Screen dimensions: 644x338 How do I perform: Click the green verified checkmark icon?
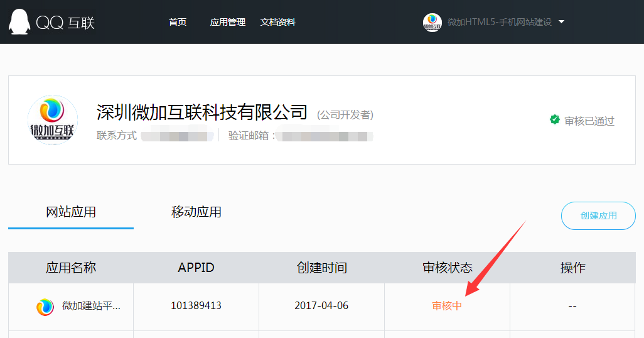pos(555,119)
